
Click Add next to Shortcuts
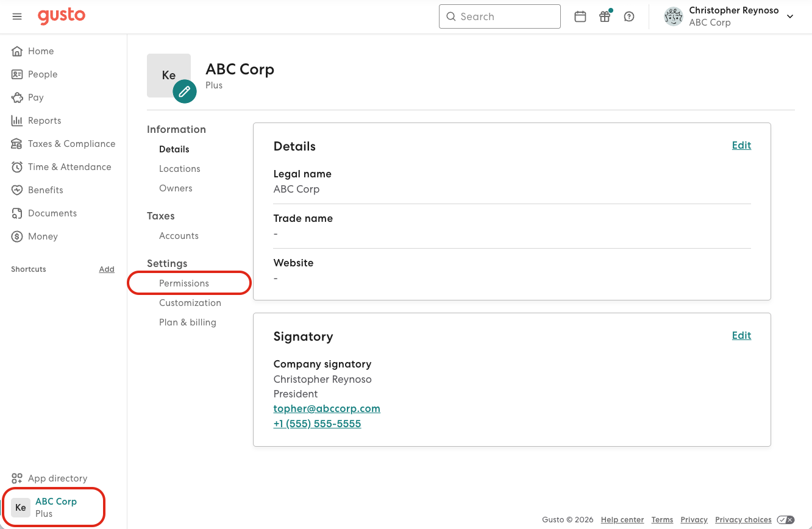point(107,269)
